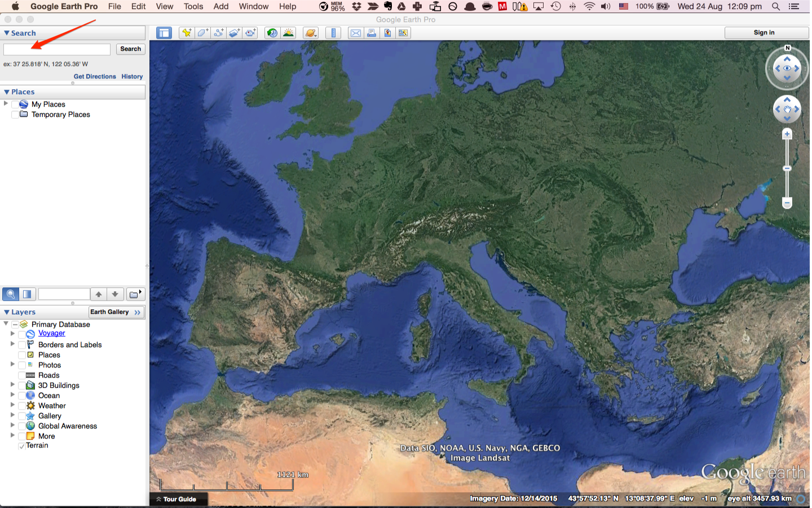Enable the Ocean layer checkbox

tap(22, 396)
